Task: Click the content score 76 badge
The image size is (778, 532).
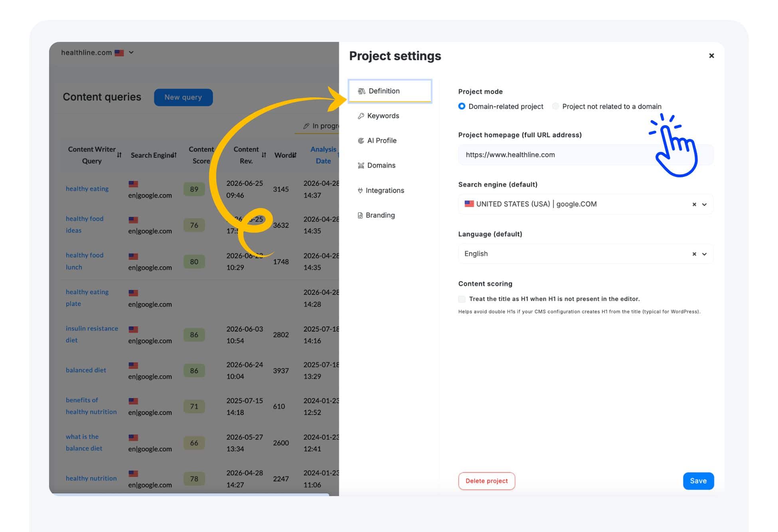Action: point(194,225)
